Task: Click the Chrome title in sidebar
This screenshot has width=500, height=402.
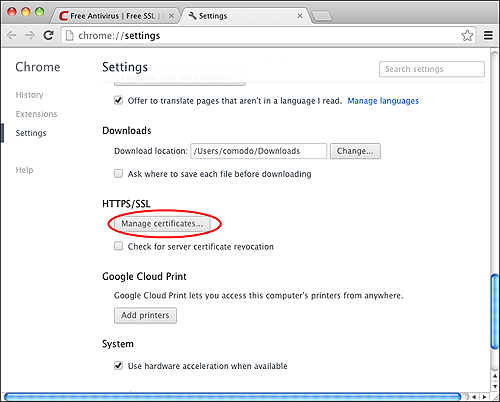Action: coord(38,67)
